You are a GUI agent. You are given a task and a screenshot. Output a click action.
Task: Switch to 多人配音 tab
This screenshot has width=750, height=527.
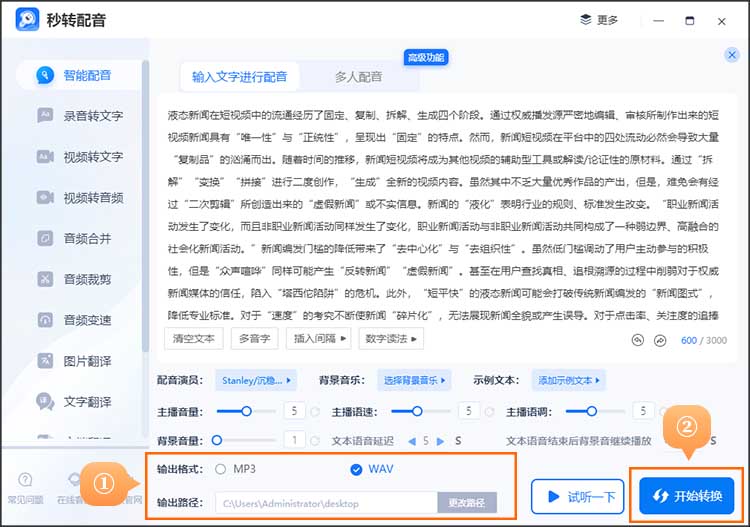[x=358, y=76]
